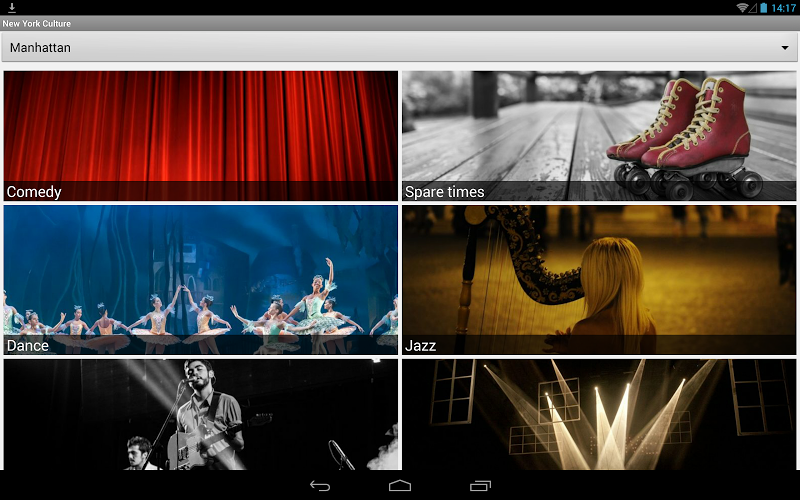
Task: Click the Jazz label text
Action: (420, 345)
